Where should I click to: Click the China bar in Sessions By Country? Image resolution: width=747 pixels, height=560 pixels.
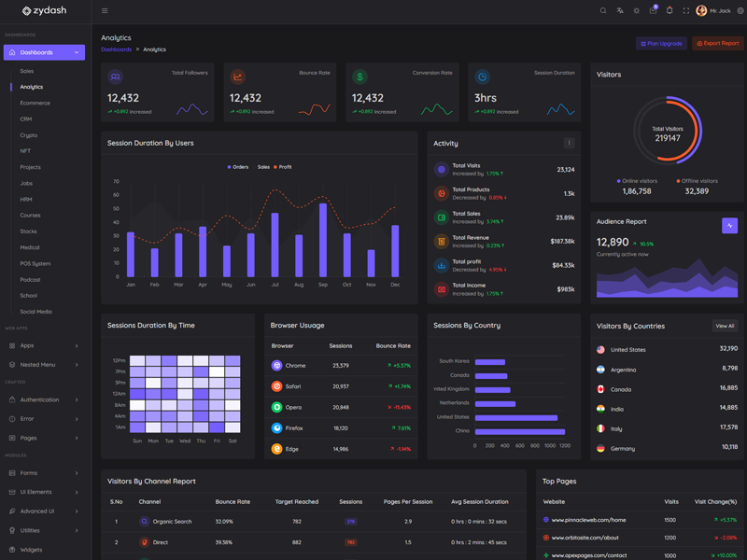point(519,431)
